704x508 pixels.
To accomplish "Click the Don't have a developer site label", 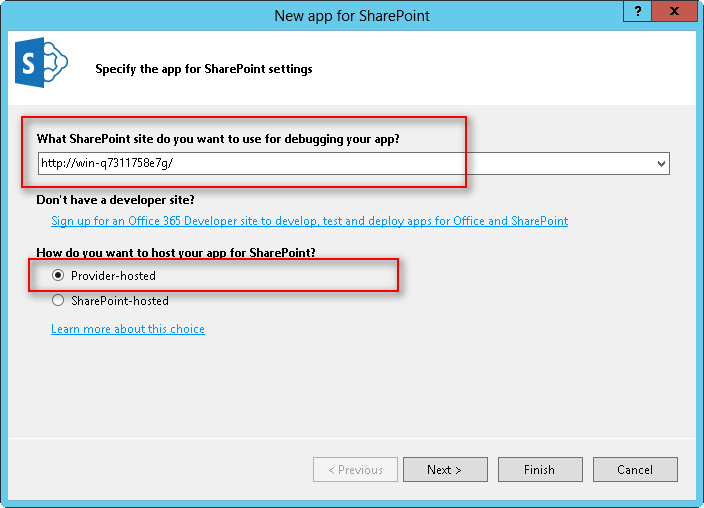I will pos(115,200).
